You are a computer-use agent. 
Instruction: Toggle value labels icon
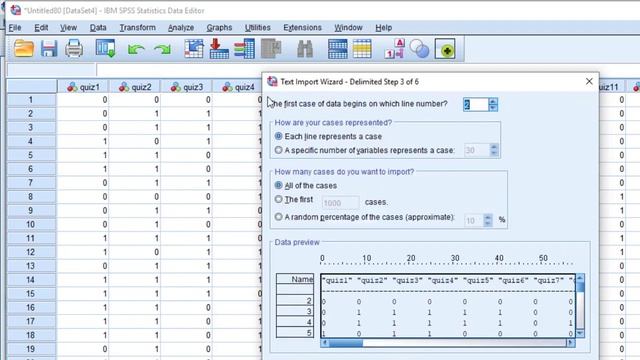[394, 49]
